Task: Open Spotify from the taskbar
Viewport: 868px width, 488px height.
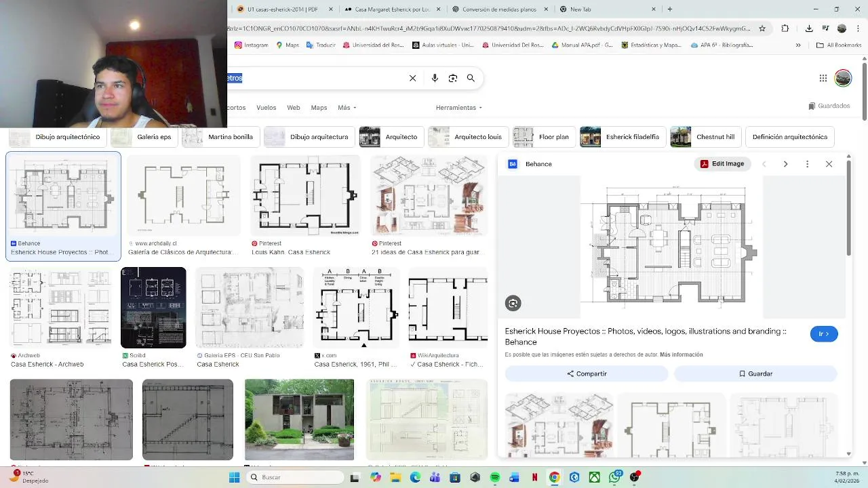Action: (495, 477)
